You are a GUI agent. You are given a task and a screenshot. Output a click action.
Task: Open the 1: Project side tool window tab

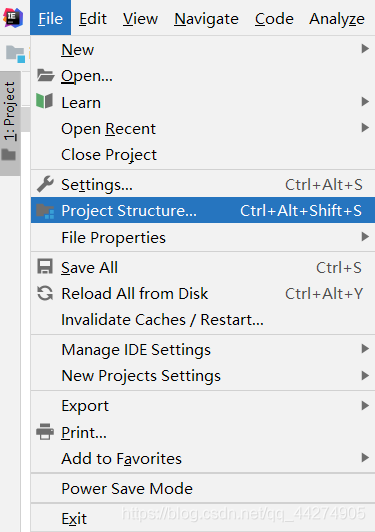coord(10,123)
